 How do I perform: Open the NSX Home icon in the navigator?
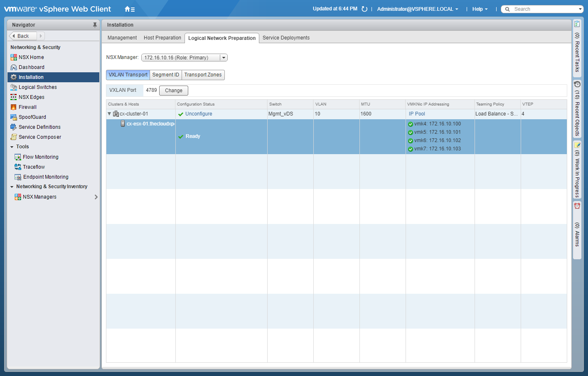(14, 57)
